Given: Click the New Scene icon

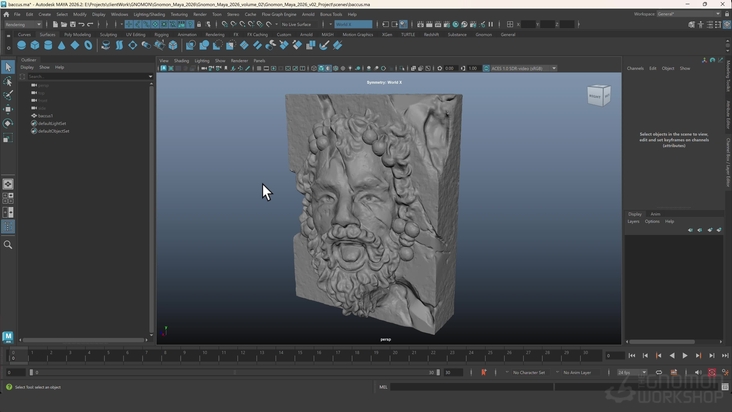Looking at the screenshot, I should [x=55, y=24].
